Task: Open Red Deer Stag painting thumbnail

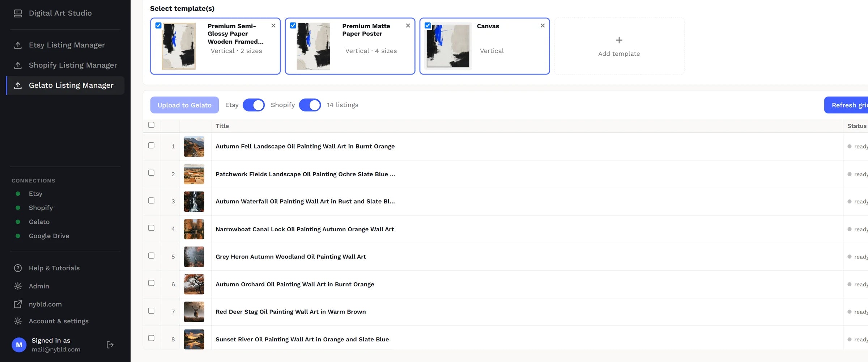Action: [194, 312]
